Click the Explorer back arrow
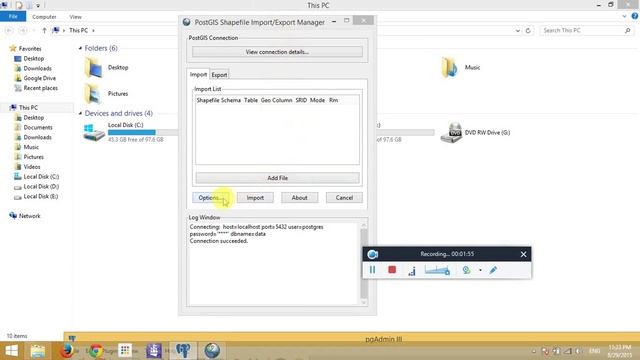 pos(9,30)
